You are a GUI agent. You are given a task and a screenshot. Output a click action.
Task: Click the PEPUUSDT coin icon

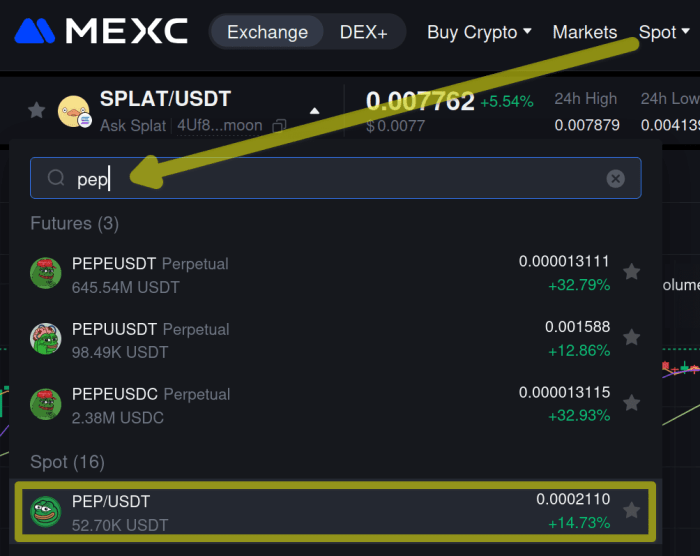coord(46,339)
